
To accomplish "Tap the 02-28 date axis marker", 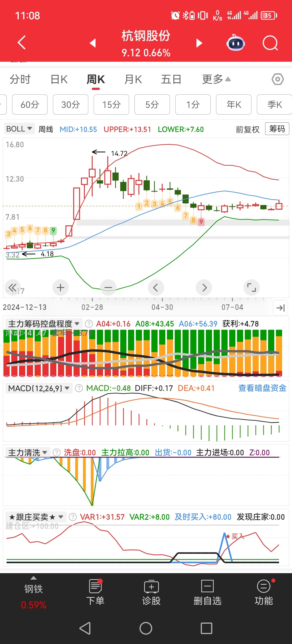I will 92,307.
